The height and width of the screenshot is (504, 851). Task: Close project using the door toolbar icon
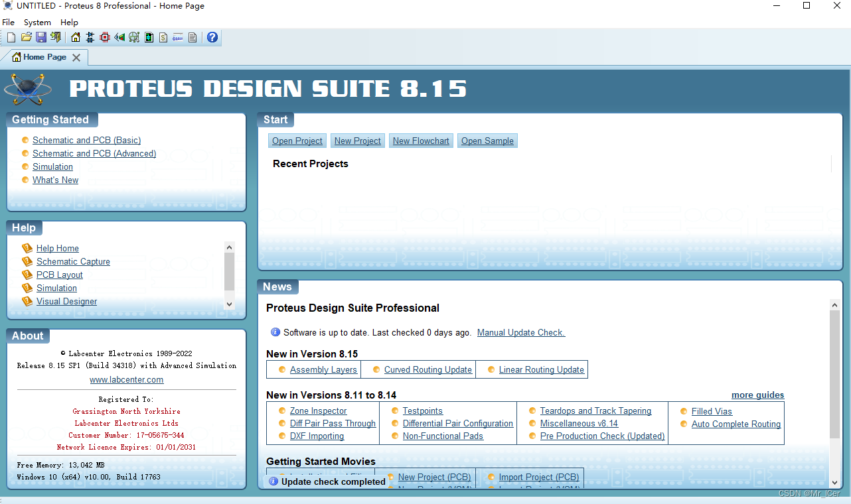coord(55,37)
